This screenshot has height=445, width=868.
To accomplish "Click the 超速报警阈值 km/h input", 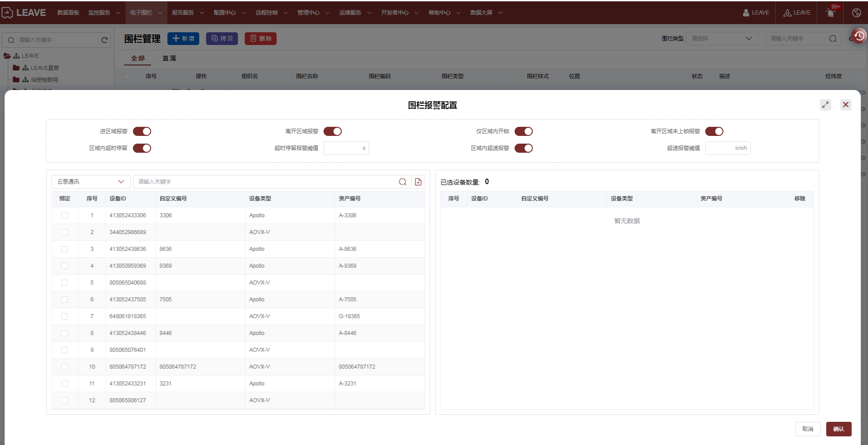I will (728, 148).
